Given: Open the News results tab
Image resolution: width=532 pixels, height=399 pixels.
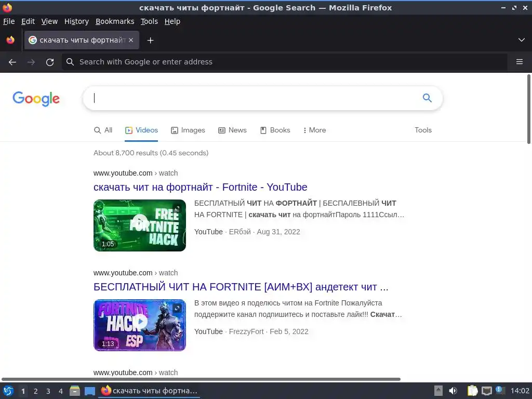Looking at the screenshot, I should pyautogui.click(x=232, y=130).
